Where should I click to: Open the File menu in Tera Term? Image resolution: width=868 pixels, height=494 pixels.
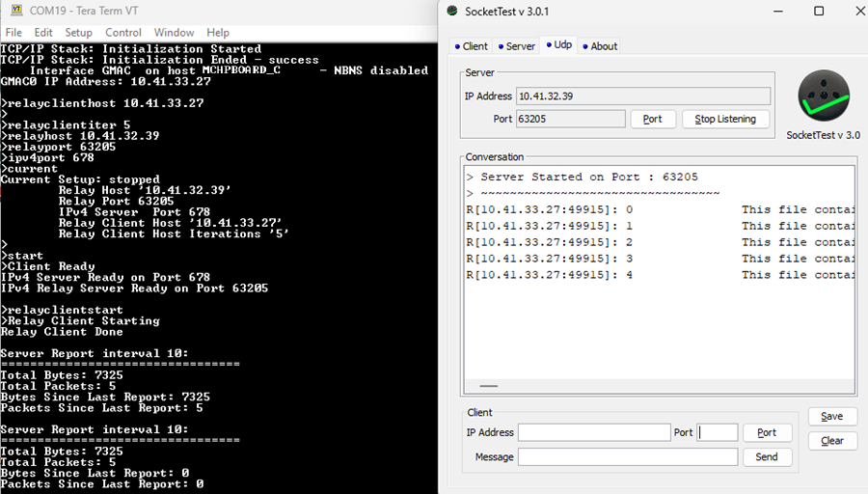(14, 33)
